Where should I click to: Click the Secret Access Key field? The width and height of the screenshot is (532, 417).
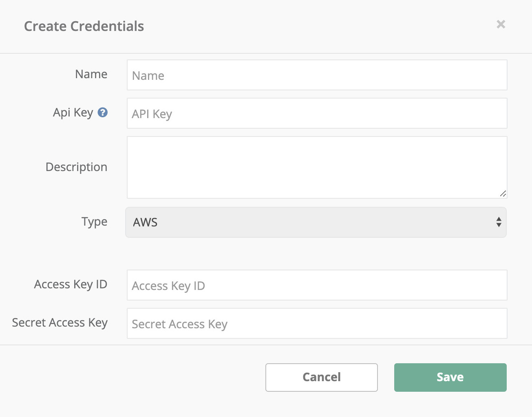coord(317,323)
